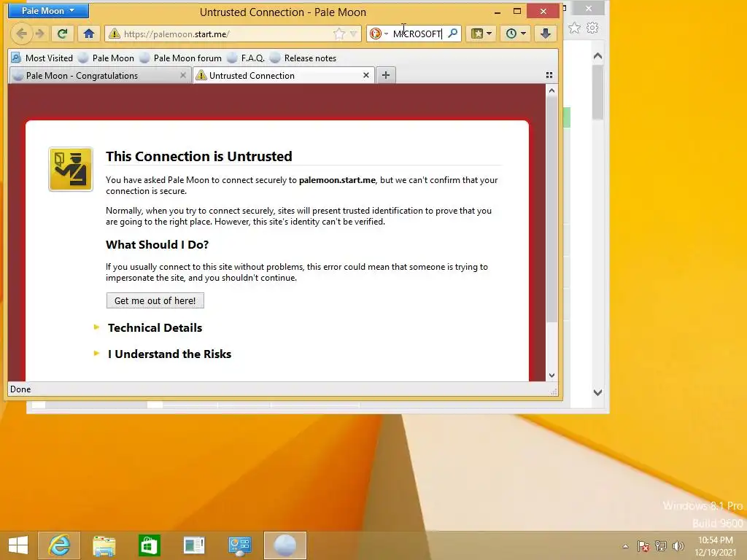747x560 pixels.
Task: Click Get me out of here! button
Action: [x=155, y=300]
